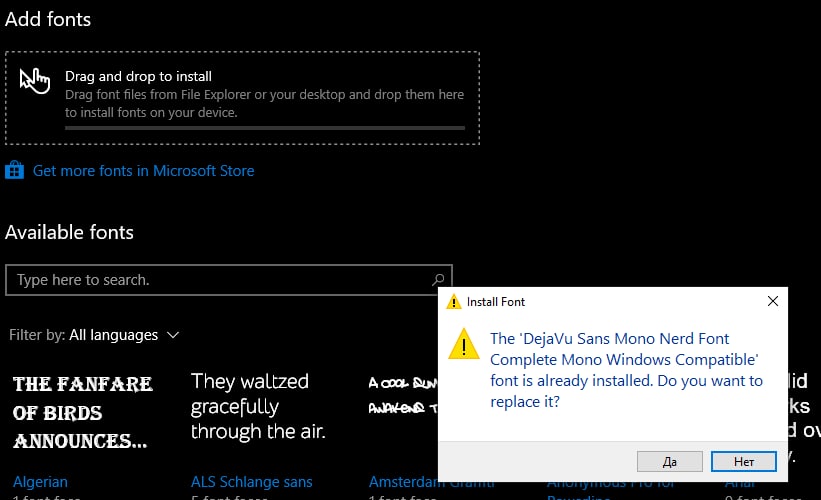Screen dimensions: 821x500
Task: Click the Amsterdam Graffiti handwriting preview
Action: (x=403, y=395)
